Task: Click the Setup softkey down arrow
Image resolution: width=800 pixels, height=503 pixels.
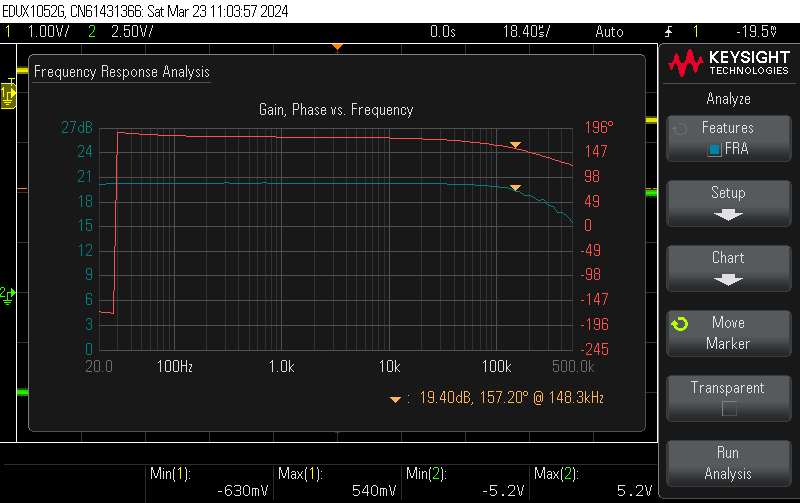Action: pos(728,215)
